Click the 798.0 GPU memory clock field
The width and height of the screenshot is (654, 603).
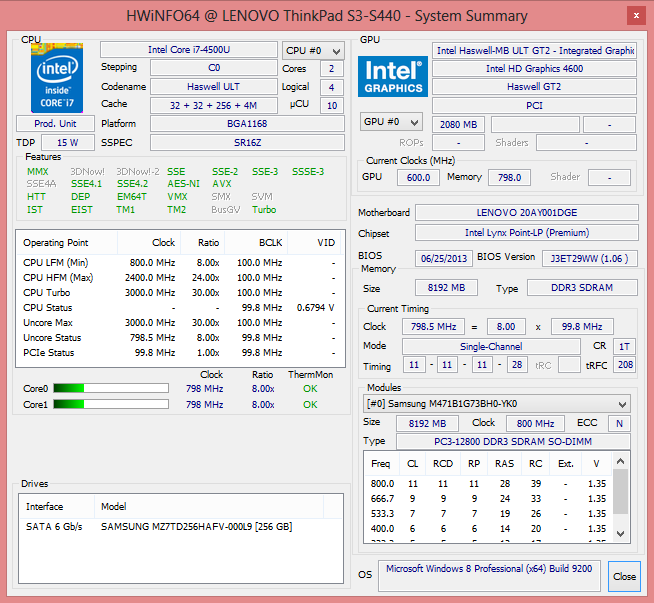(x=509, y=178)
